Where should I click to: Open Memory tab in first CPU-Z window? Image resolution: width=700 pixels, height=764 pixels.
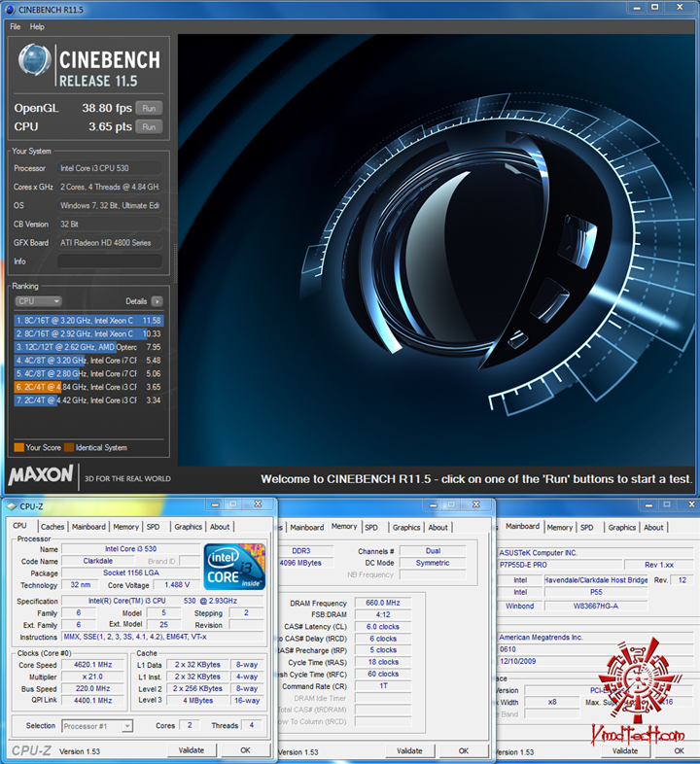(125, 527)
